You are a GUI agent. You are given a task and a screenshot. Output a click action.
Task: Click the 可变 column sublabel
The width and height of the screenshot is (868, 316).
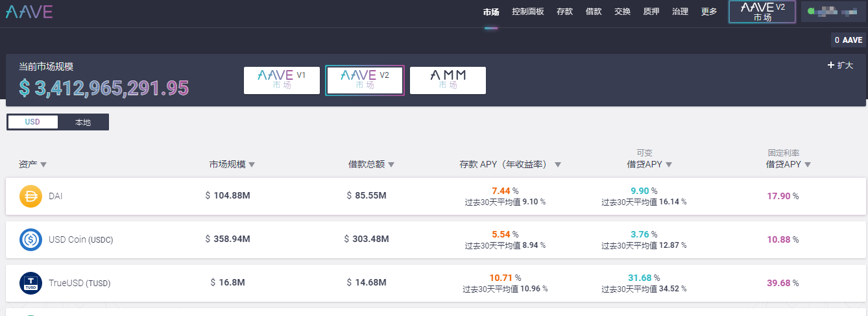click(644, 153)
